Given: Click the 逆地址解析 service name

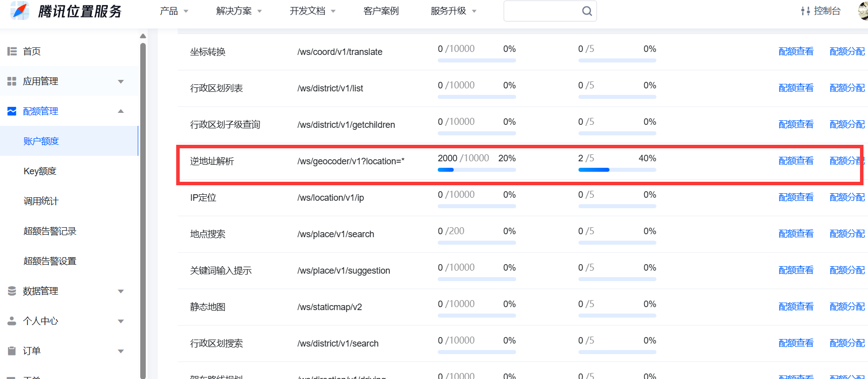Looking at the screenshot, I should pyautogui.click(x=212, y=161).
